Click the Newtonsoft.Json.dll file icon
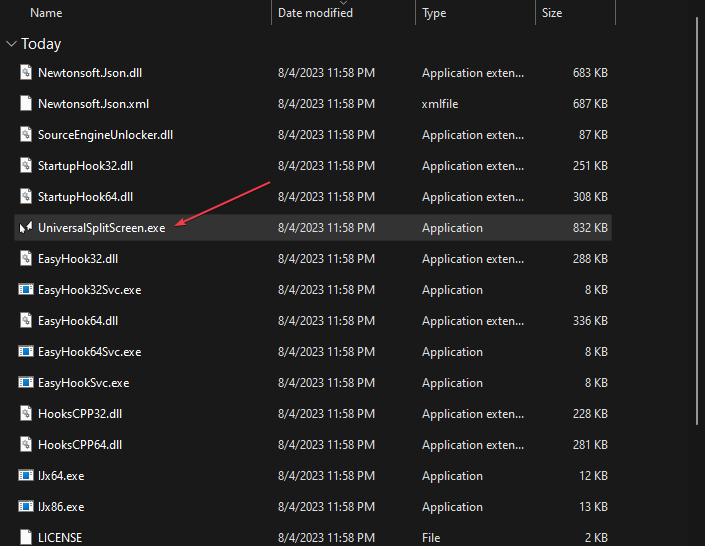 pos(26,73)
